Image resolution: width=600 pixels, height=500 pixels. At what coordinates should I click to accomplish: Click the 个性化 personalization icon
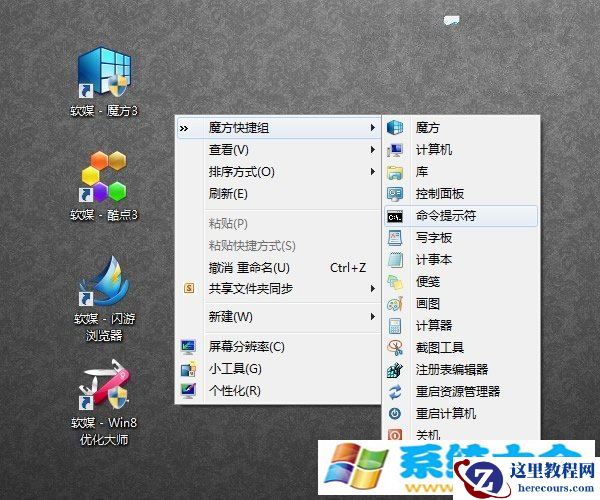tap(188, 391)
